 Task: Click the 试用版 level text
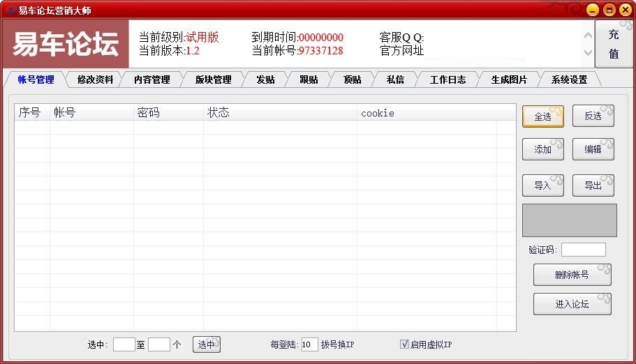pyautogui.click(x=202, y=37)
